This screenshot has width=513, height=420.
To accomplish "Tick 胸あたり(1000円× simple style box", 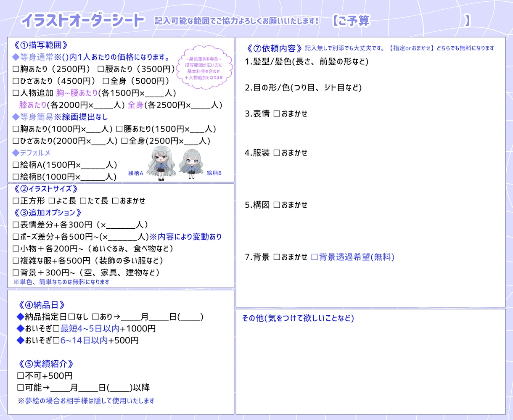I will [x=16, y=129].
